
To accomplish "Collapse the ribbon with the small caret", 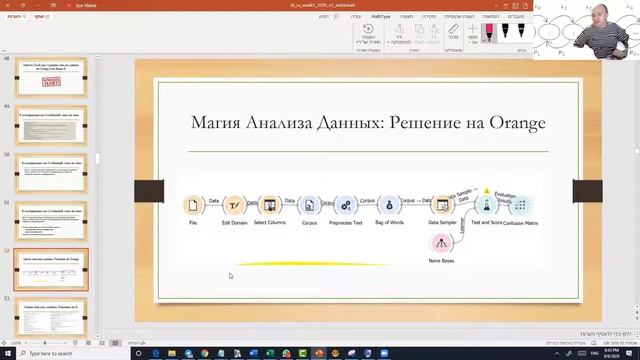I will click(4, 51).
